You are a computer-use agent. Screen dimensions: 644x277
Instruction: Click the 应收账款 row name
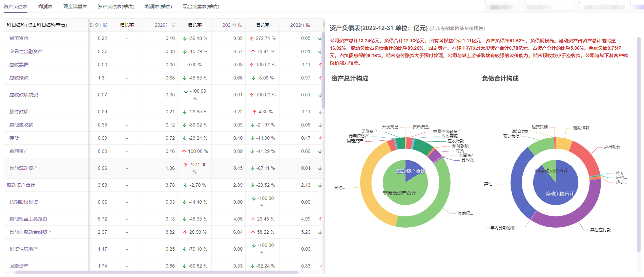coord(19,78)
